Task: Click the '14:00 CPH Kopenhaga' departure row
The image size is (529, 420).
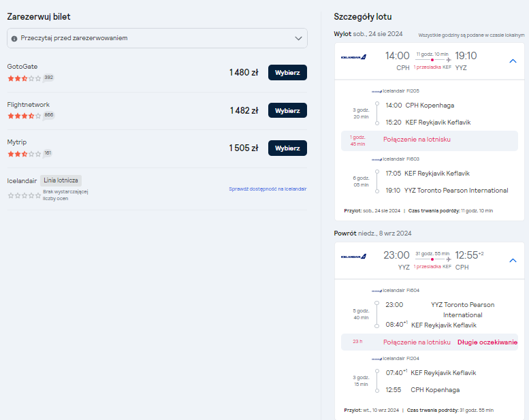Action: coord(419,106)
